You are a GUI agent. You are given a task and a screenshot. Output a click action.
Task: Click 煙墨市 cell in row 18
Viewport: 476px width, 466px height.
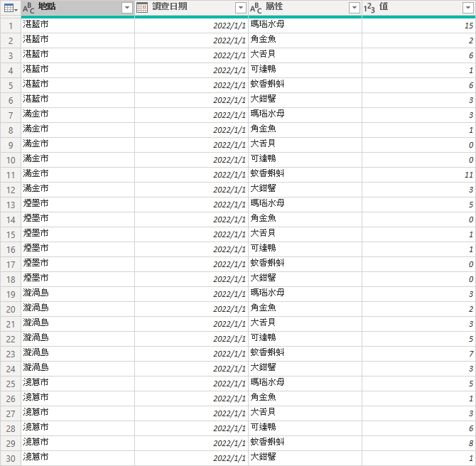(77, 279)
